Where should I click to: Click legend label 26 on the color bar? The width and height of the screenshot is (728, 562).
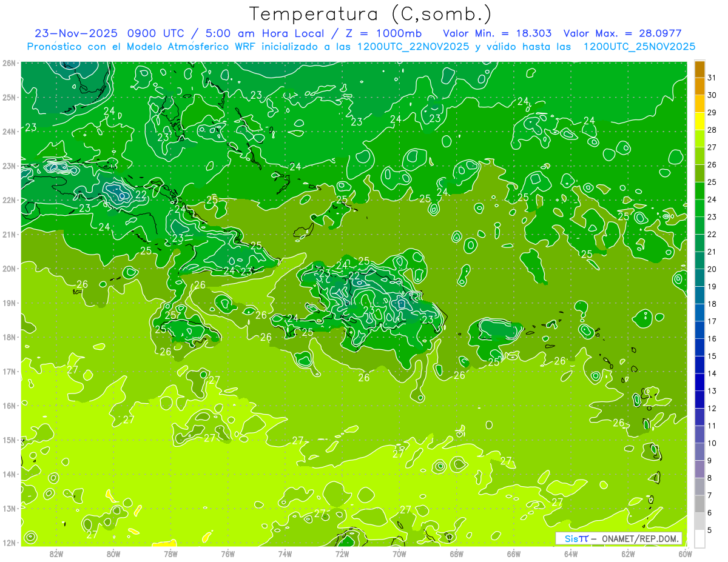[x=712, y=164]
